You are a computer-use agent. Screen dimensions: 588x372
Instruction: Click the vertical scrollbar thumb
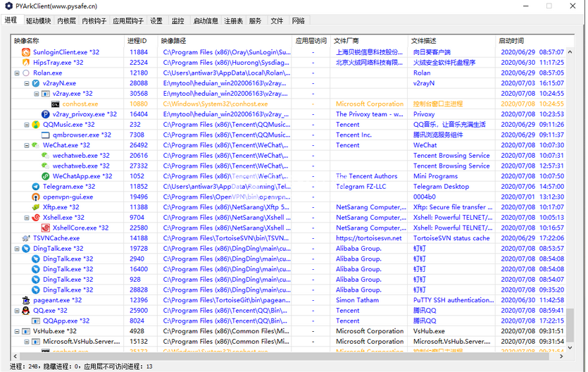[x=570, y=325]
